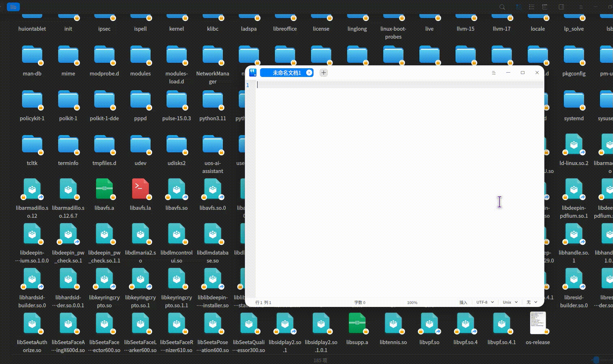
Task: Select the libavfs.la file icon
Action: pyautogui.click(x=141, y=189)
